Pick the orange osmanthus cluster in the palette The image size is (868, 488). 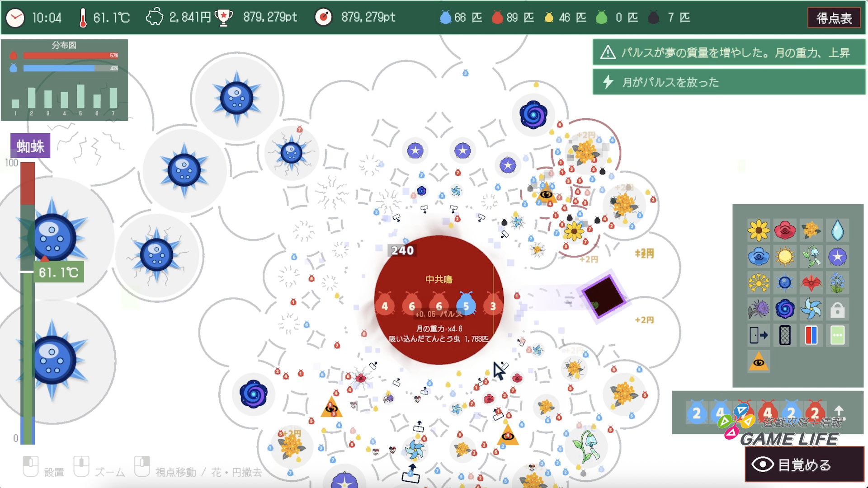coord(811,230)
